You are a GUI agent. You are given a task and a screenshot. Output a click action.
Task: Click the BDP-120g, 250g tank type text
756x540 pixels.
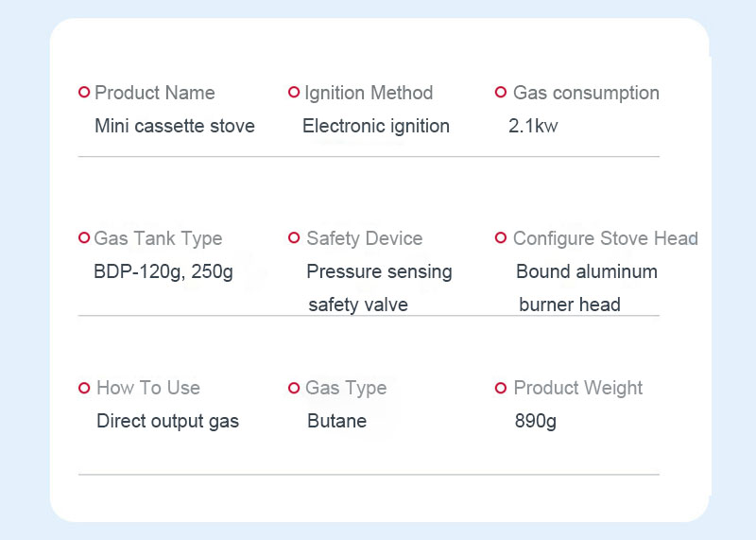click(163, 271)
